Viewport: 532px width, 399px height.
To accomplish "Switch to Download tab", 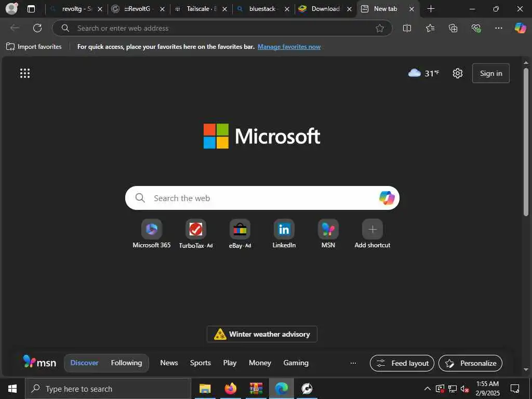I will pos(325,9).
